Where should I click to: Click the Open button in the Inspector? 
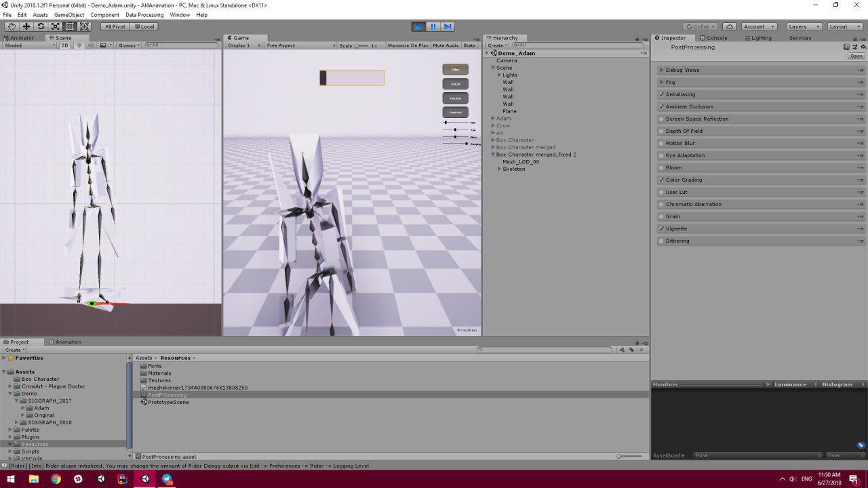point(856,56)
